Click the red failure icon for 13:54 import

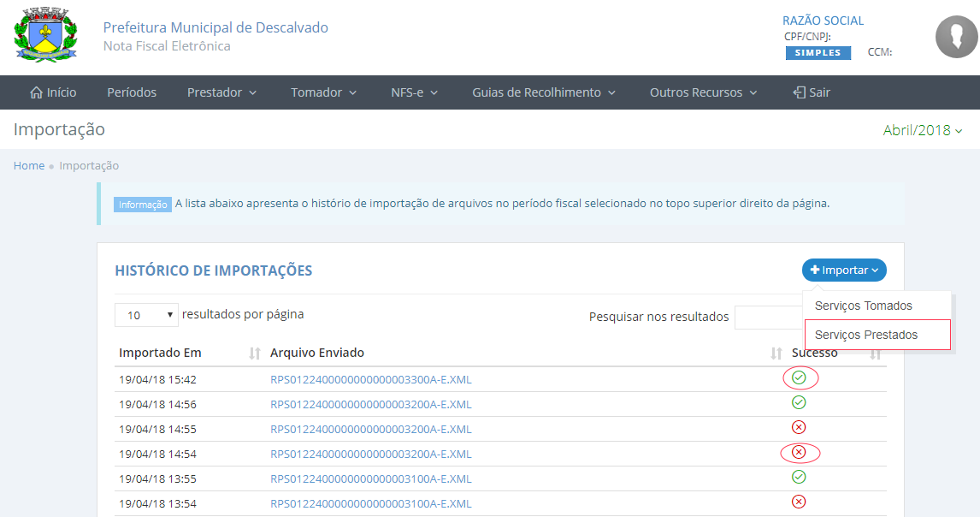[x=799, y=502]
